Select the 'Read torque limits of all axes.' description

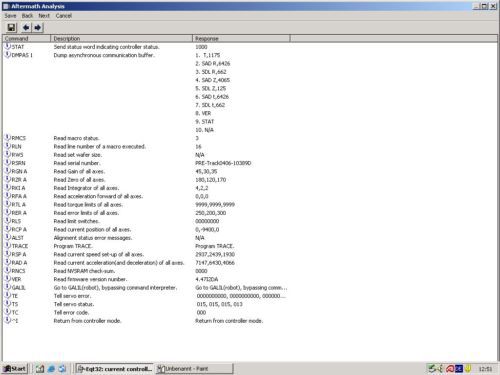88,205
